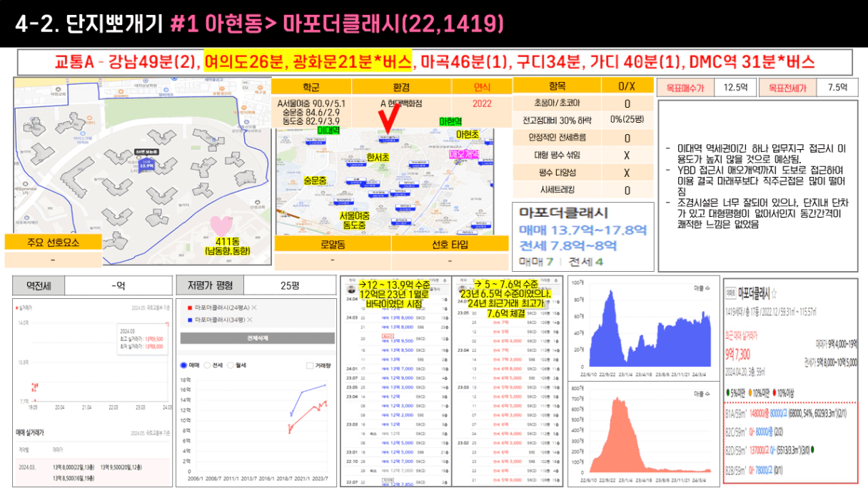The height and width of the screenshot is (488, 868).
Task: Open the 82B/59m² listing row
Action: [791, 471]
